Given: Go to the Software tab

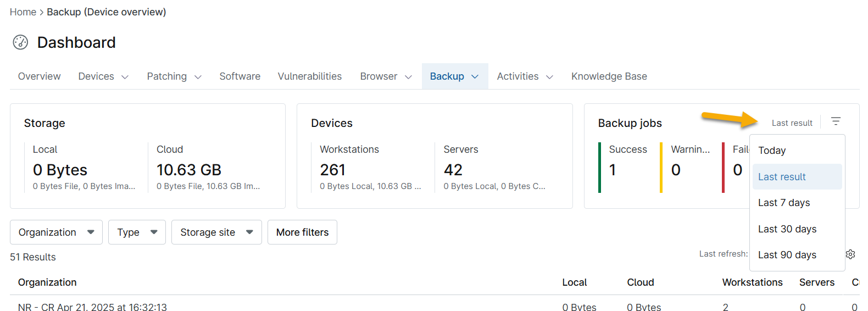Looking at the screenshot, I should pyautogui.click(x=240, y=76).
